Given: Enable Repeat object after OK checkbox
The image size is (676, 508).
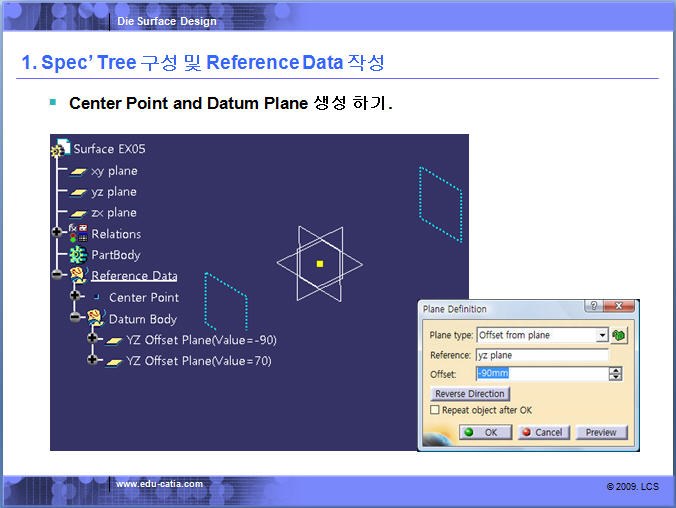Looking at the screenshot, I should [434, 410].
